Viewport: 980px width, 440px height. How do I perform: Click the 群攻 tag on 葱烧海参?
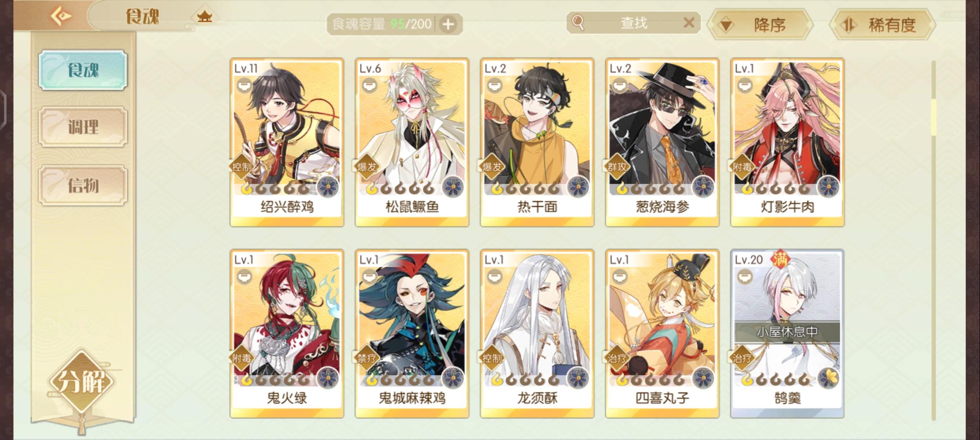point(617,167)
